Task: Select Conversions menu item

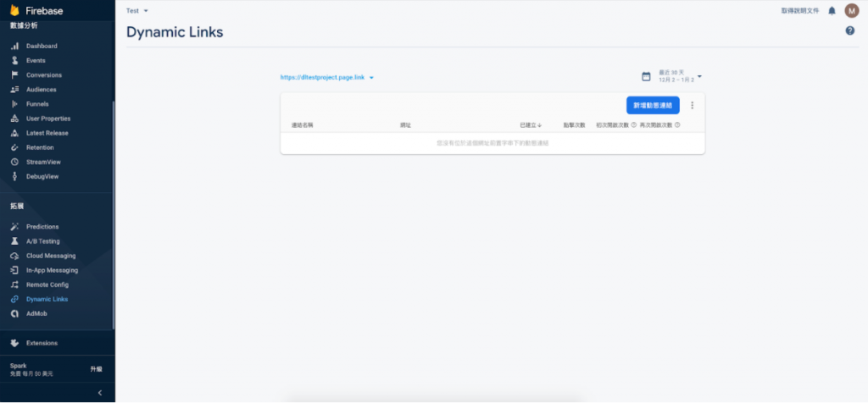Action: pos(44,75)
